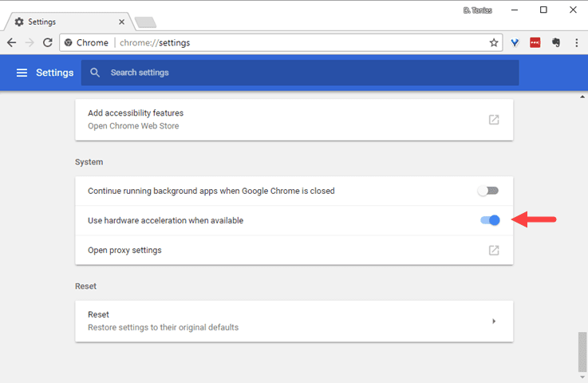Open the red password manager extension icon

click(535, 43)
